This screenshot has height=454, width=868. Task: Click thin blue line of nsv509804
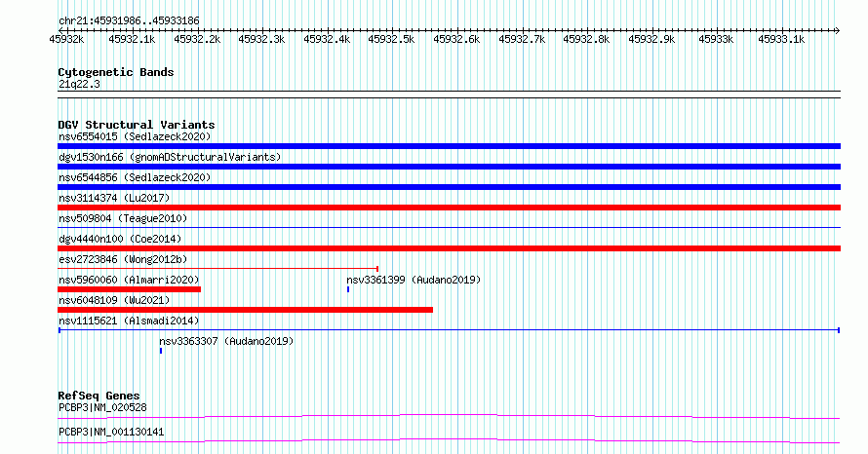[x=449, y=227]
